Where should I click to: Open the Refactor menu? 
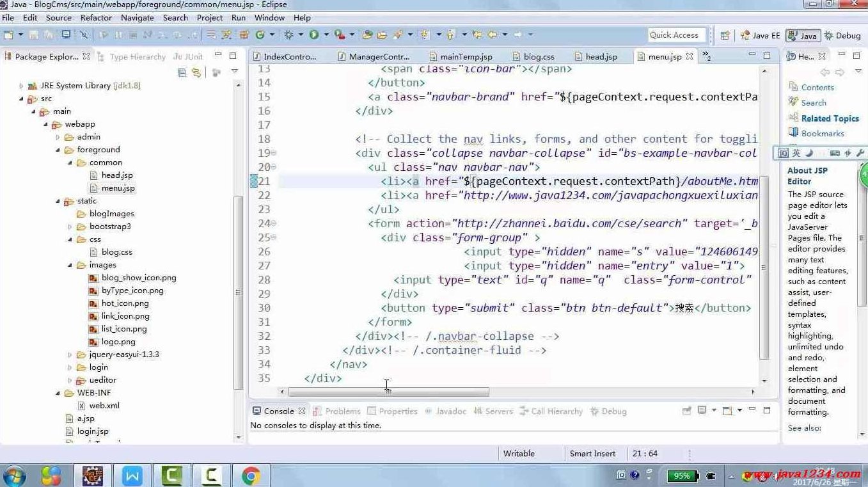(x=96, y=18)
